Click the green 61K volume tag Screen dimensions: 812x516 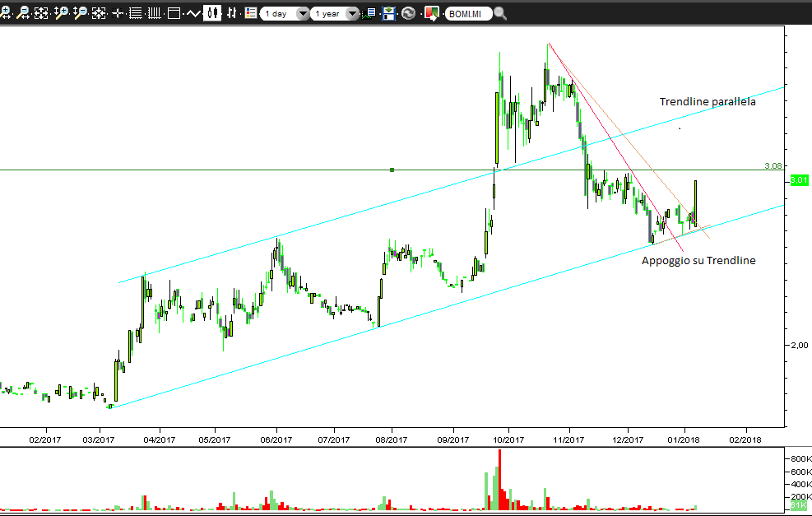tap(799, 505)
